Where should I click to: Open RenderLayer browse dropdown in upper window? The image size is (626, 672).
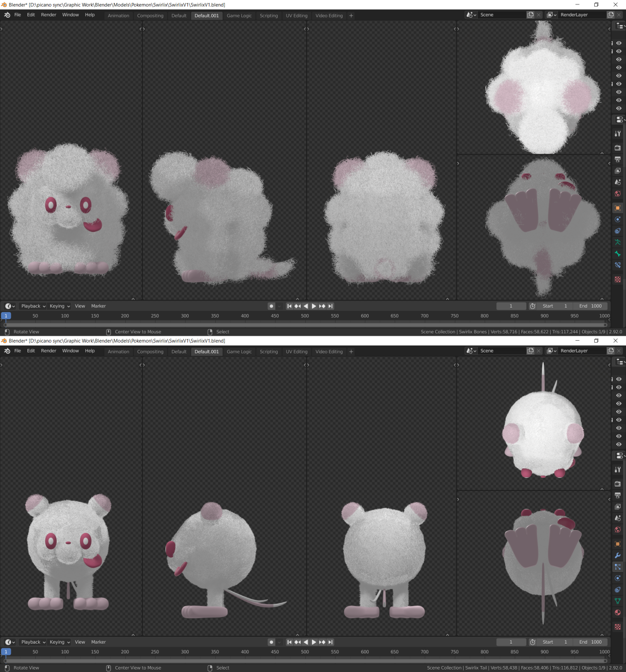(x=552, y=15)
